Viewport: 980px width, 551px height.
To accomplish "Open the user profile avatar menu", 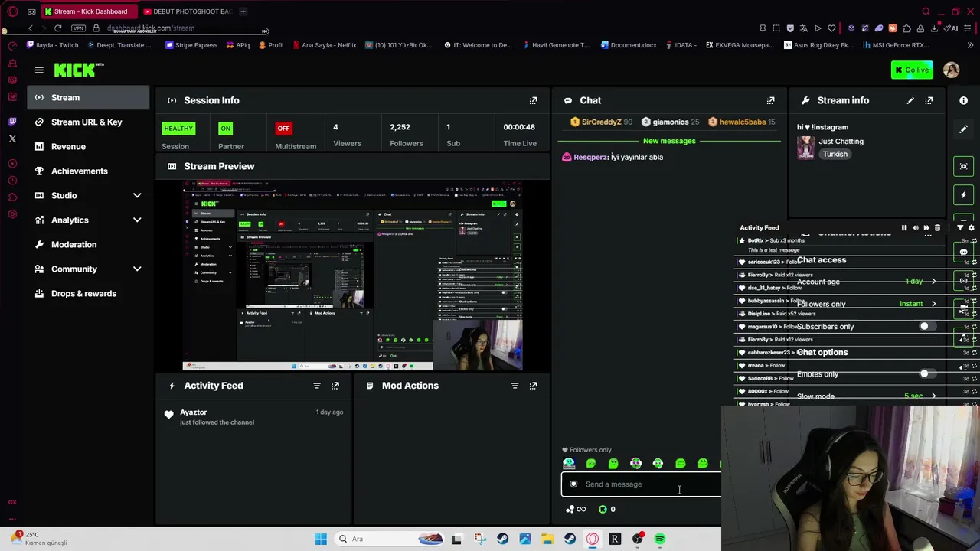I will pos(952,70).
